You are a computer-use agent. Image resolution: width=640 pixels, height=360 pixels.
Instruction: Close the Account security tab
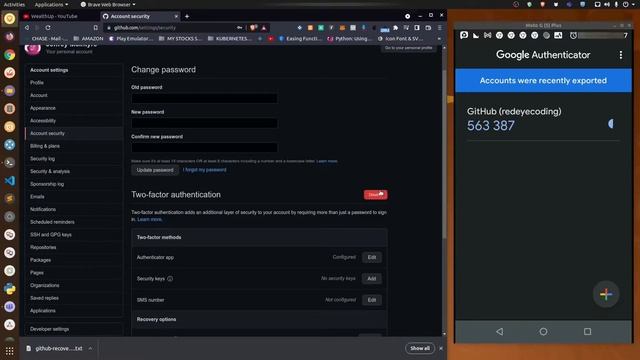point(176,16)
